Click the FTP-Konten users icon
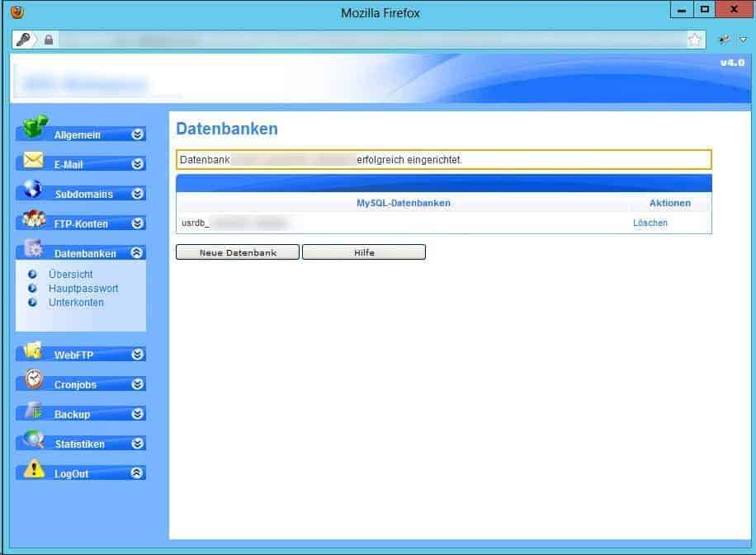756x555 pixels. click(x=33, y=219)
